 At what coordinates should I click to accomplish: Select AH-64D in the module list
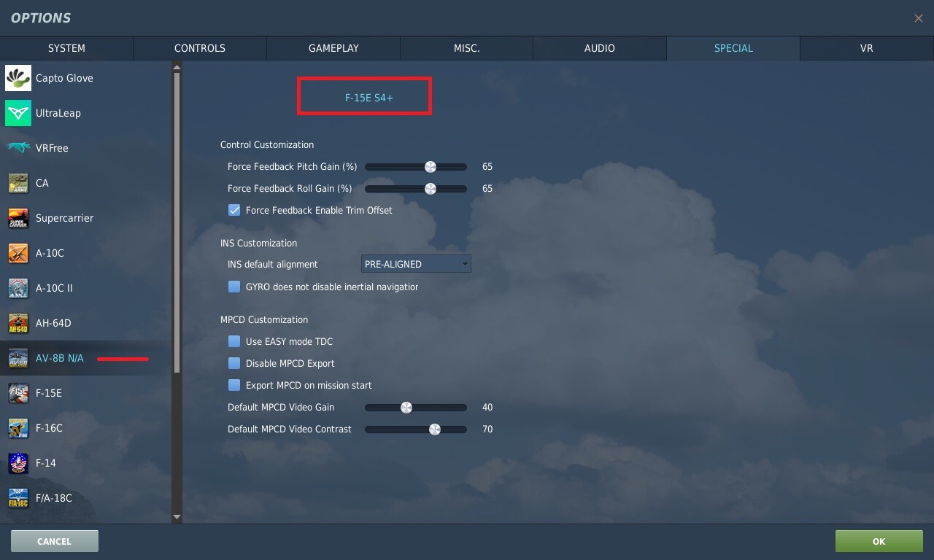pos(86,323)
